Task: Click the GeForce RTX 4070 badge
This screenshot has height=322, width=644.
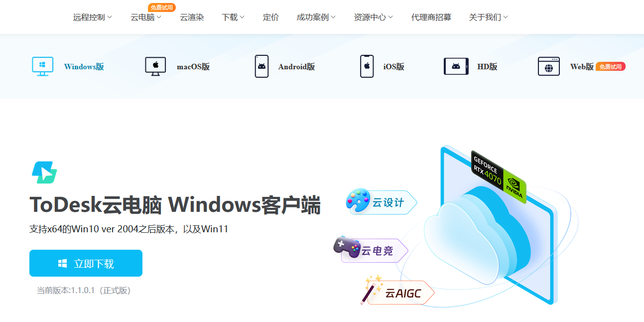Action: coord(499,177)
